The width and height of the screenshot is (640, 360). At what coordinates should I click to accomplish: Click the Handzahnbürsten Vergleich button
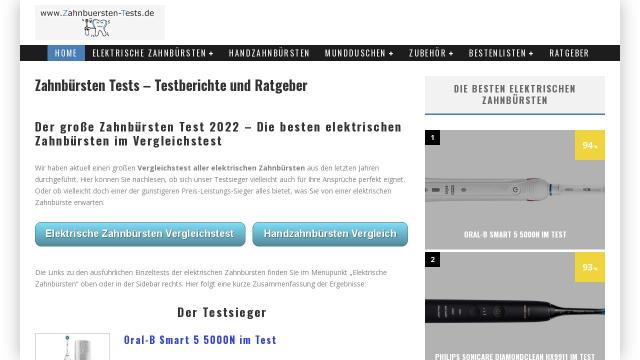tap(330, 234)
